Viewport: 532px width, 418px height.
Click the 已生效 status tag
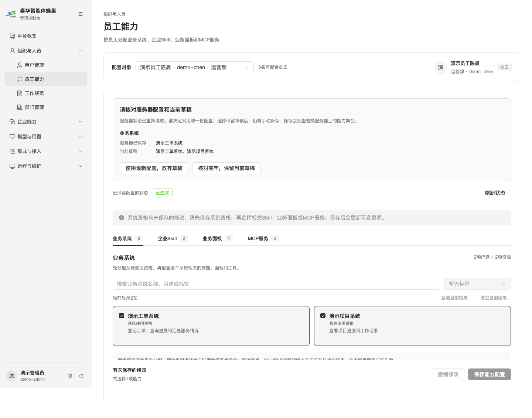(162, 193)
